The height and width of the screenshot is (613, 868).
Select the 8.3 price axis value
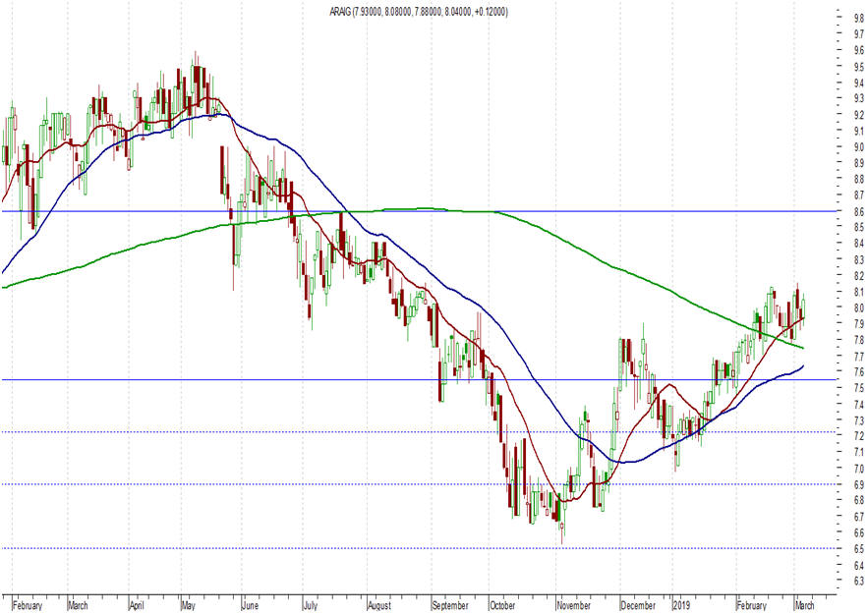[858, 259]
